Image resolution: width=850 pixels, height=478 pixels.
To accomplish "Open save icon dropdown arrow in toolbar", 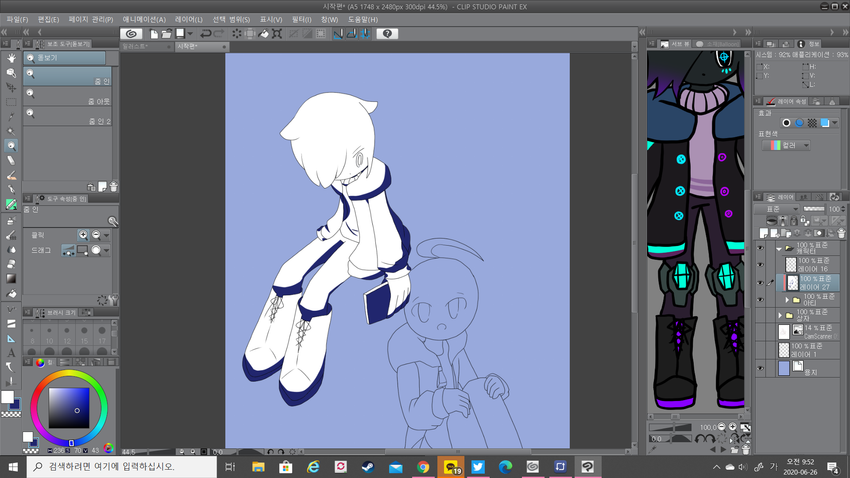I will [x=190, y=34].
